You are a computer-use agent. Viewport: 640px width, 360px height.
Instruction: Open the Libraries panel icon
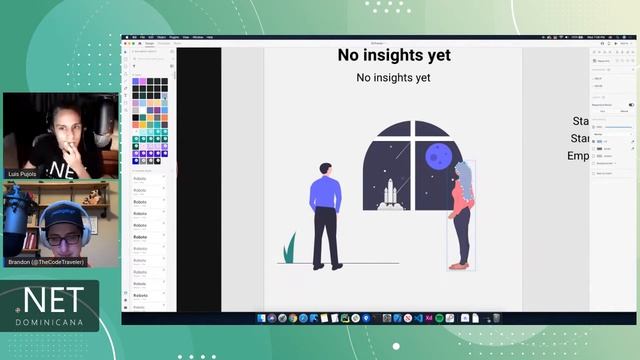point(125,293)
